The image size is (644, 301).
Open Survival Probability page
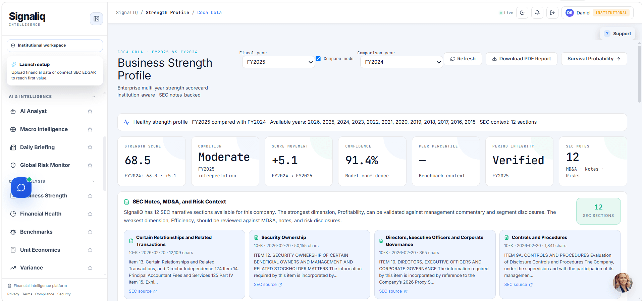tap(594, 59)
